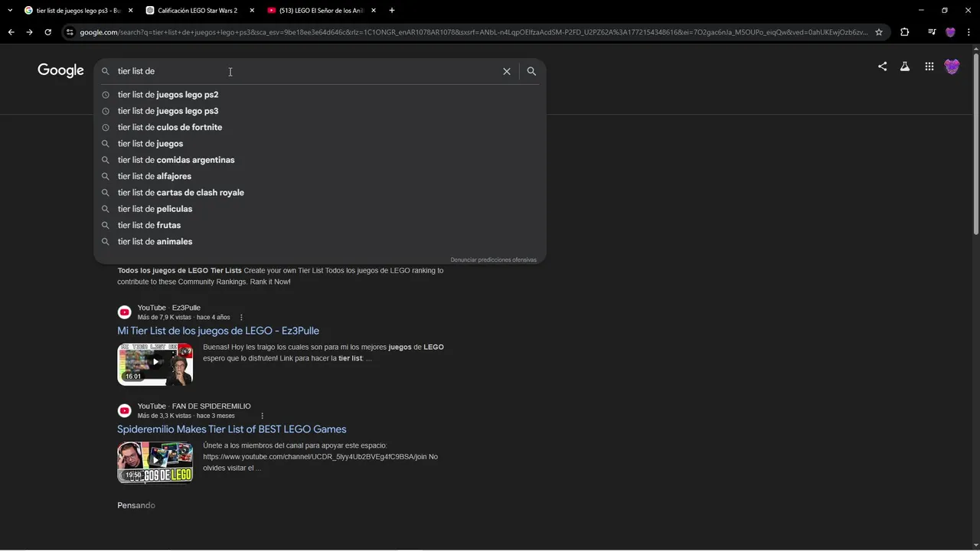Image resolution: width=980 pixels, height=551 pixels.
Task: Open 'Mi Tier List de los juegos de LEGO - Ez3Pulle'
Action: click(x=218, y=331)
